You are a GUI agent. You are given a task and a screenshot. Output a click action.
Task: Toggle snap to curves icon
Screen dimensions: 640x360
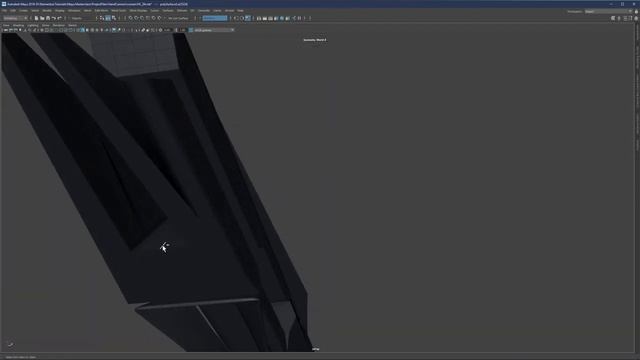(x=136, y=18)
